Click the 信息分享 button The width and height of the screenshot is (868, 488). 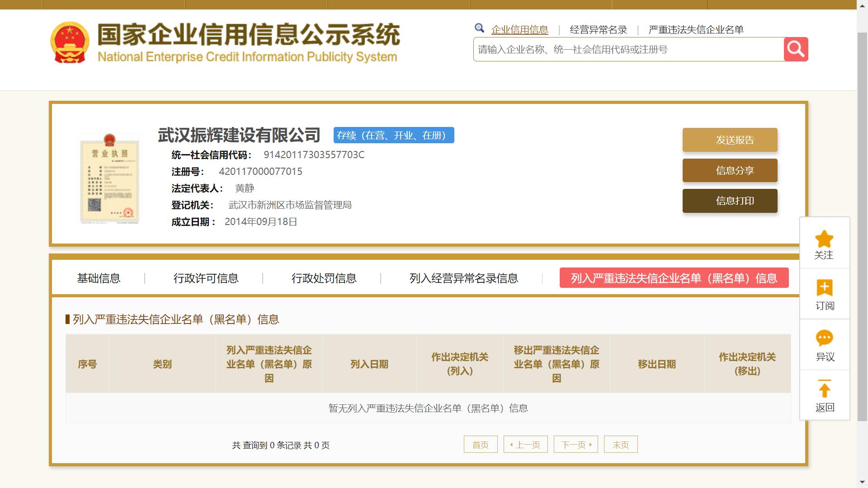tap(730, 170)
